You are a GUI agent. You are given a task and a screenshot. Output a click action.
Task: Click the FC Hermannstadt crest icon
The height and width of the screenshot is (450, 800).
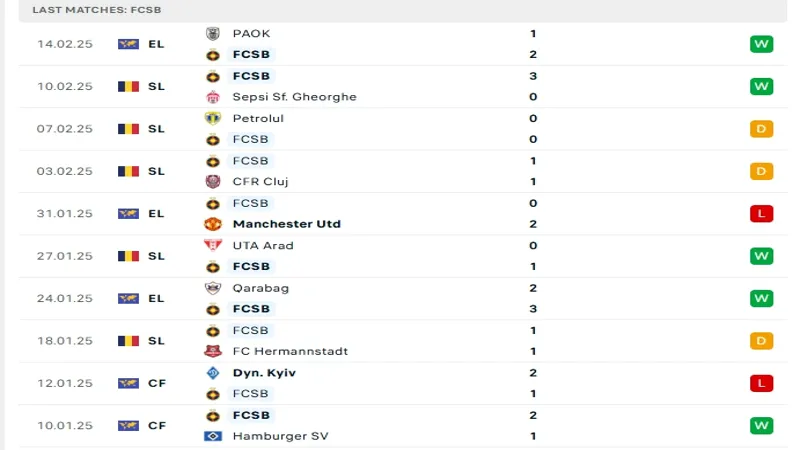pos(212,351)
